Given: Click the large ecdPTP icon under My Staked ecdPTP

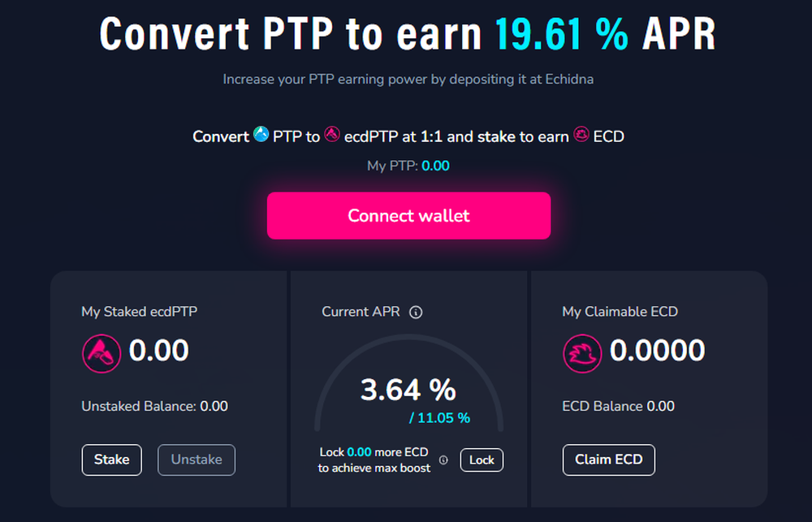Looking at the screenshot, I should pos(101,354).
